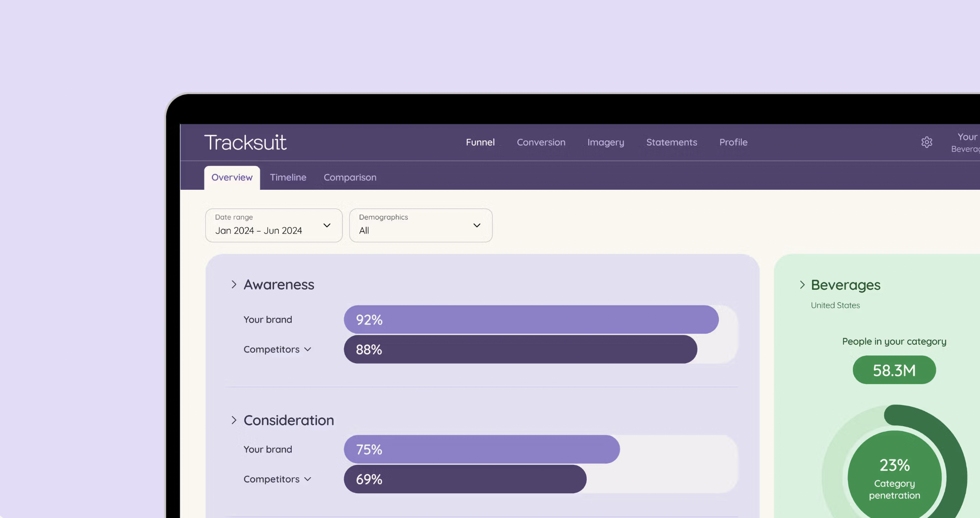Switch to the Comparison tab
The width and height of the screenshot is (980, 518).
(x=350, y=177)
